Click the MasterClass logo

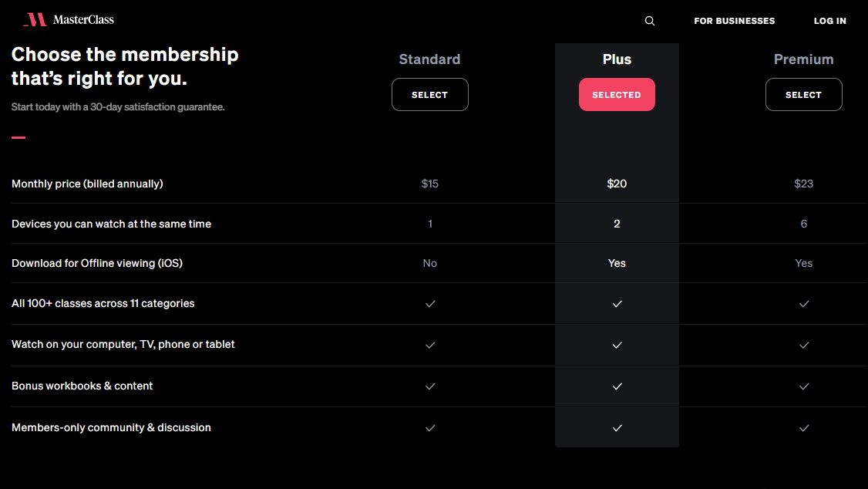coord(69,19)
